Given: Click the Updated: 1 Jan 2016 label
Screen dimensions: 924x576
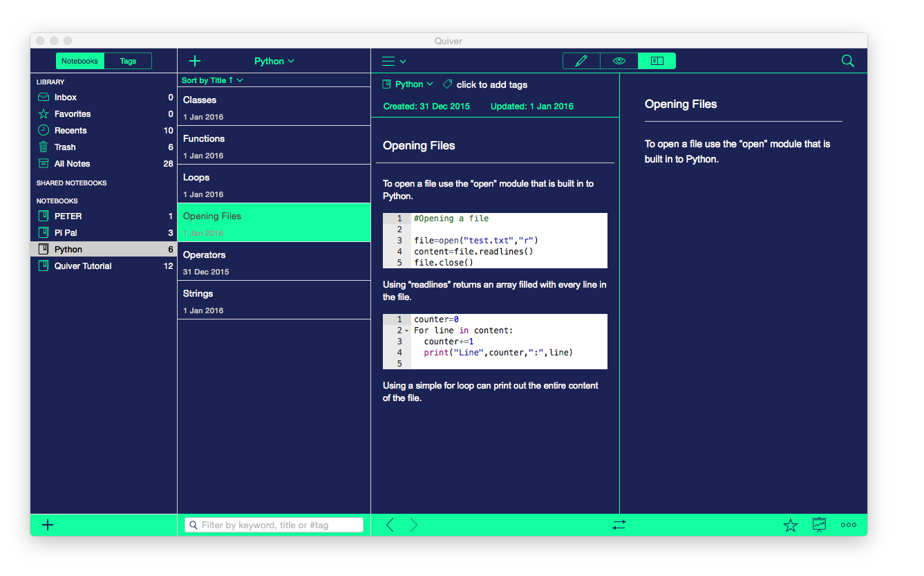Looking at the screenshot, I should (532, 106).
